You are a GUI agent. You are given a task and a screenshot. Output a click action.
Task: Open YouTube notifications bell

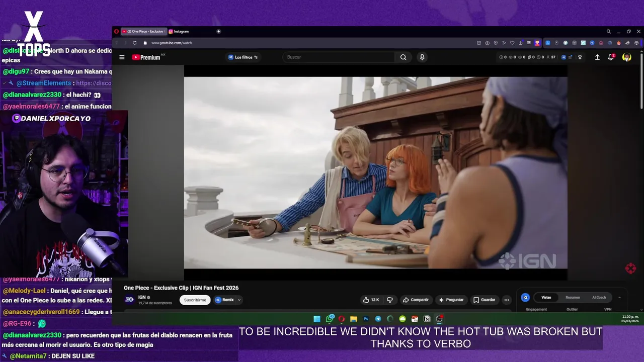pyautogui.click(x=611, y=57)
